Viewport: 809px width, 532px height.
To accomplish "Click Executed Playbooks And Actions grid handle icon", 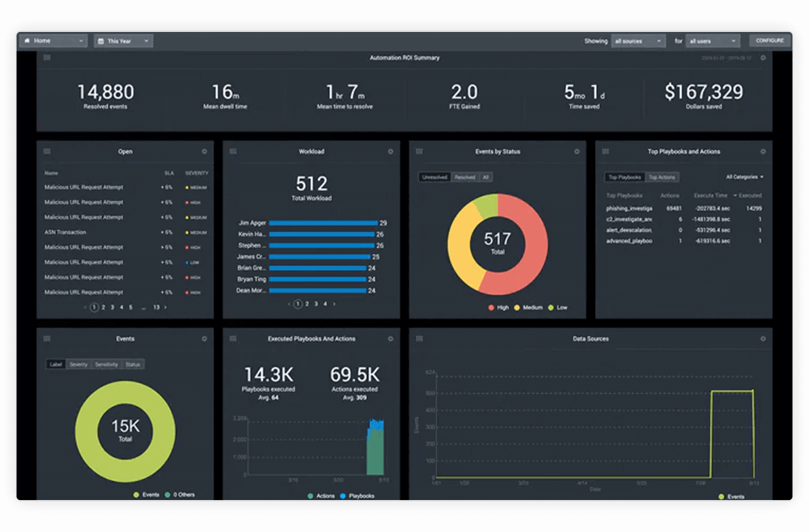I will click(233, 338).
